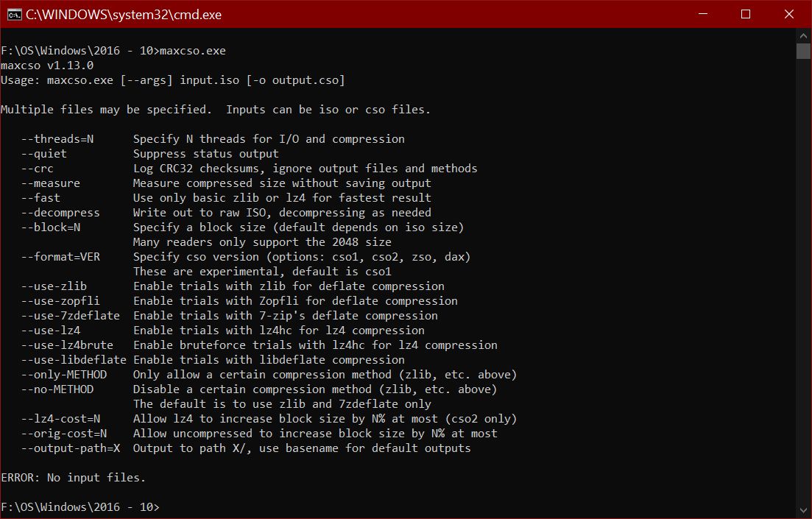Click the window title text C:\WINDOWS\system32\cmd.exe
The width and height of the screenshot is (812, 519).
pos(124,14)
